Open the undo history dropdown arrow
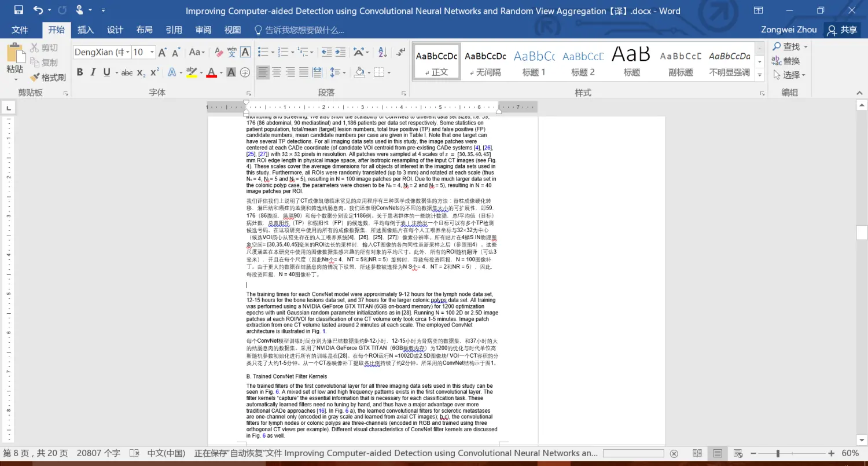This screenshot has width=868, height=466. tap(49, 10)
